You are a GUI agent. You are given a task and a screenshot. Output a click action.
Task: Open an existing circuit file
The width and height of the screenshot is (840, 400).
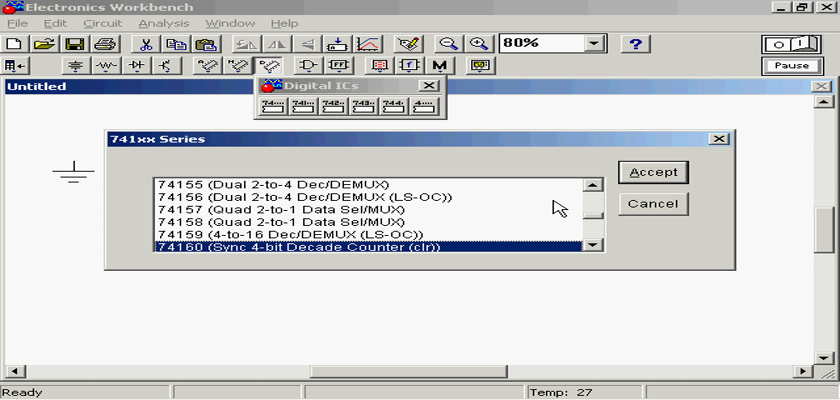click(45, 44)
